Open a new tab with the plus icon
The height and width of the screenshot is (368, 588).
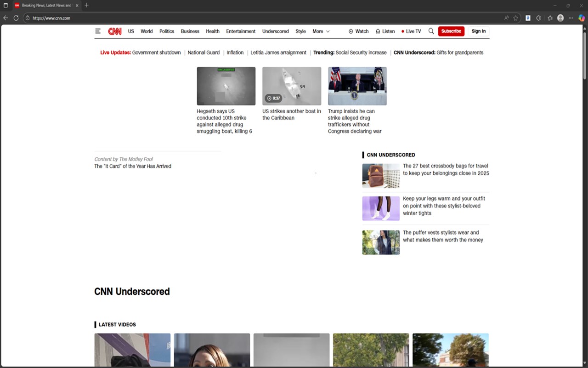[86, 6]
